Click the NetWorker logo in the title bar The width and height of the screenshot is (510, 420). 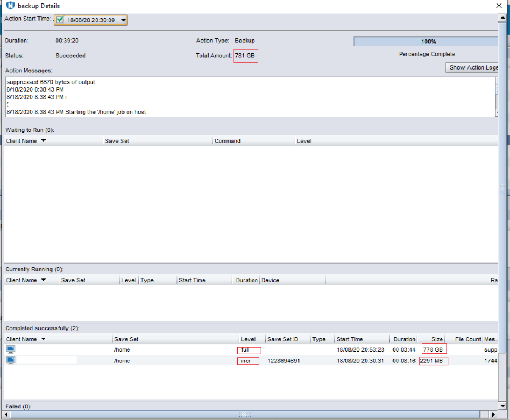(10, 6)
